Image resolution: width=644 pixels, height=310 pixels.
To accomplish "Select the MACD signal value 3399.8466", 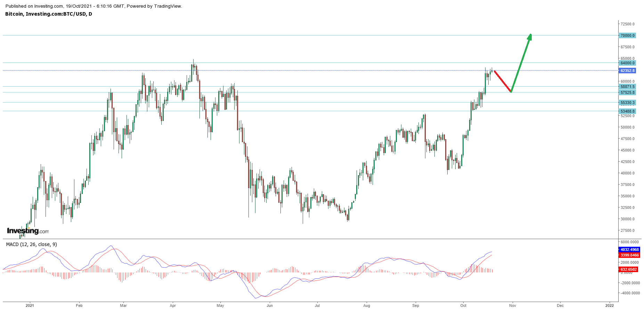I will (629, 255).
